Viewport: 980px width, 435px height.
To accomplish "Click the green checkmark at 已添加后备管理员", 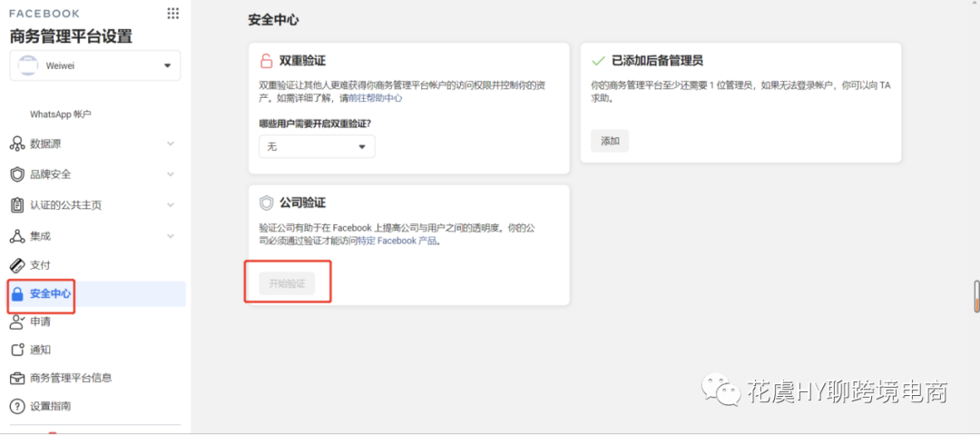I will click(x=598, y=61).
